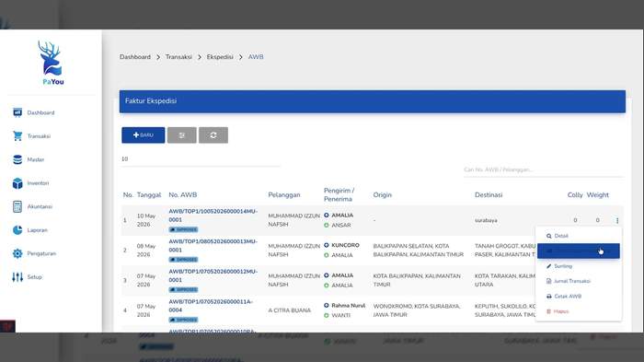This screenshot has height=362, width=644.
Task: Choose the highlighted blue item below Detail
Action: (x=579, y=251)
